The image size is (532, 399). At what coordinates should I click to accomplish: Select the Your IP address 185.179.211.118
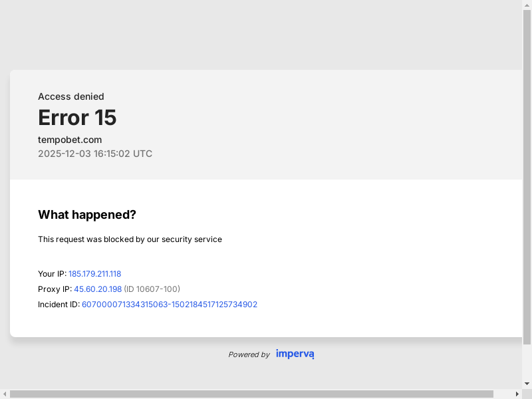[94, 274]
